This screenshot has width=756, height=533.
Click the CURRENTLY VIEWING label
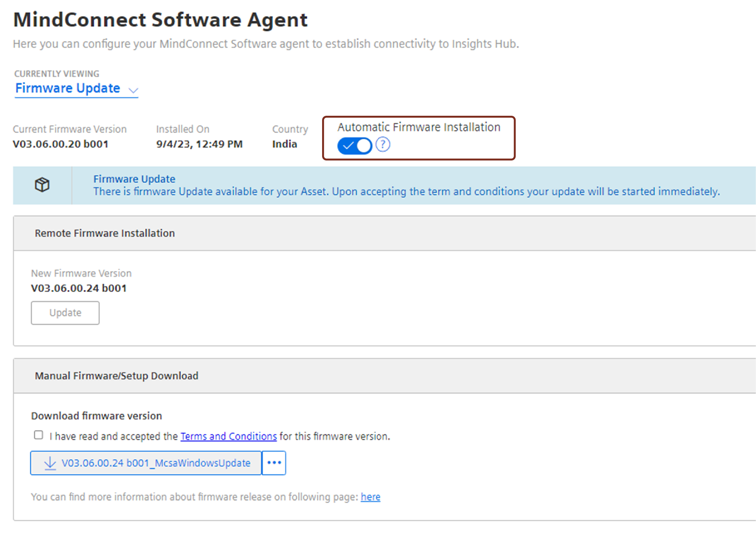pos(57,74)
